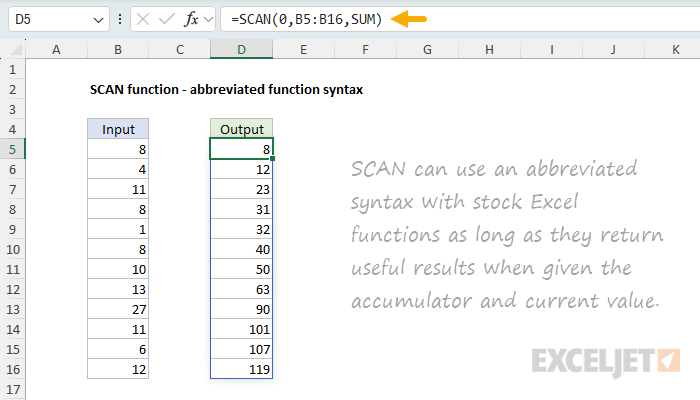This screenshot has width=700, height=400.
Task: Click the Input header cell
Action: pyautogui.click(x=118, y=129)
